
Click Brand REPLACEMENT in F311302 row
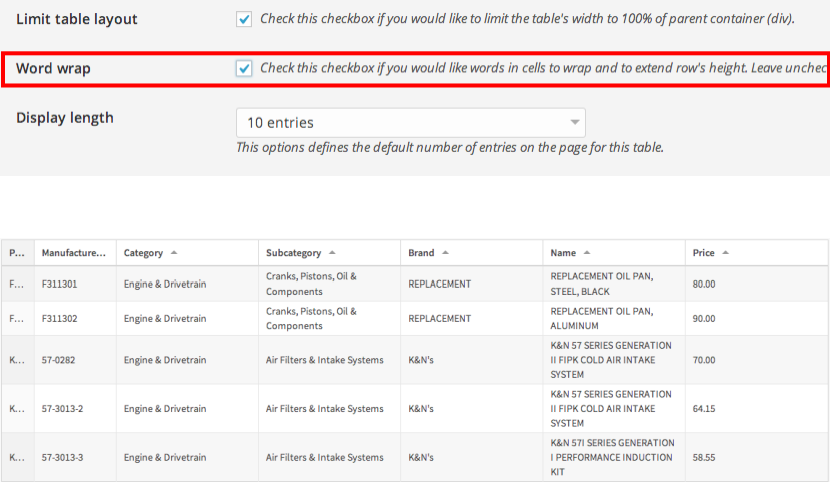click(x=439, y=319)
